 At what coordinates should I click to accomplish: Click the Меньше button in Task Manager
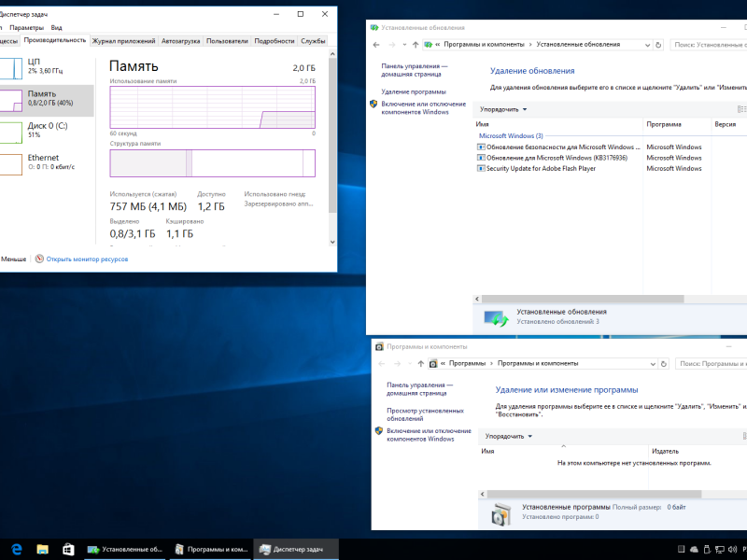pyautogui.click(x=13, y=259)
